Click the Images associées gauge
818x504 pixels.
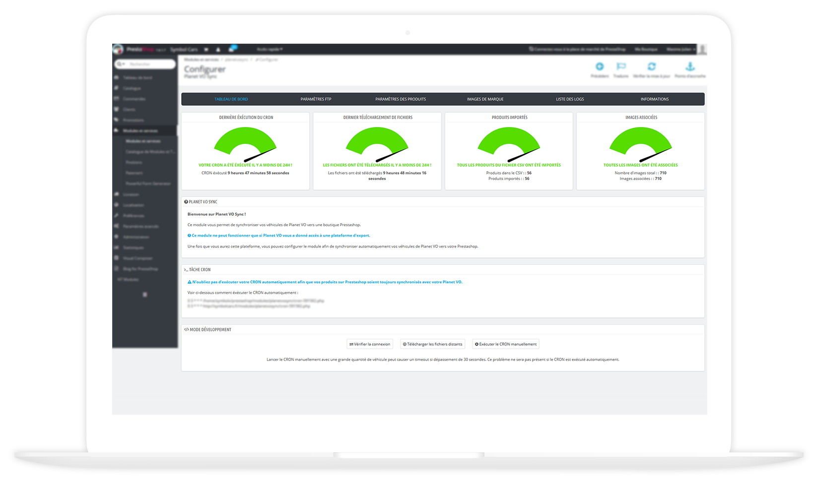(641, 144)
